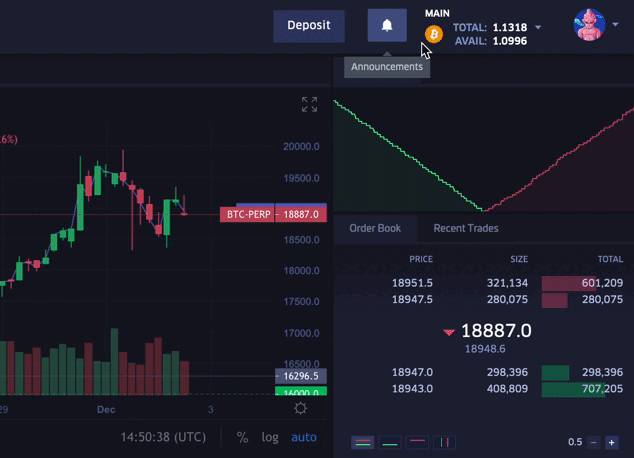Click the SIZE column header
Viewport: 634px width, 458px height.
tap(519, 259)
